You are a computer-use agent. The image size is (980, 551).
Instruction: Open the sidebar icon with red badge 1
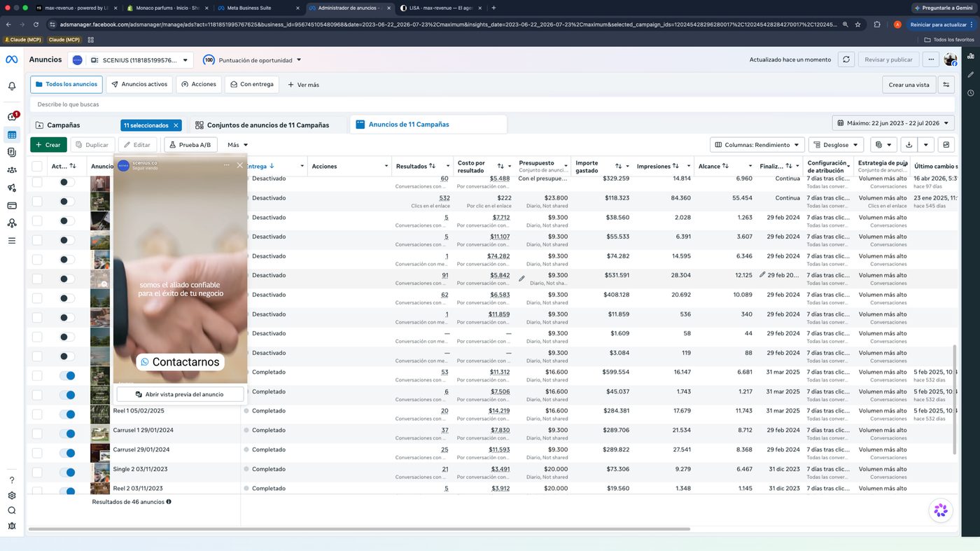(12, 116)
